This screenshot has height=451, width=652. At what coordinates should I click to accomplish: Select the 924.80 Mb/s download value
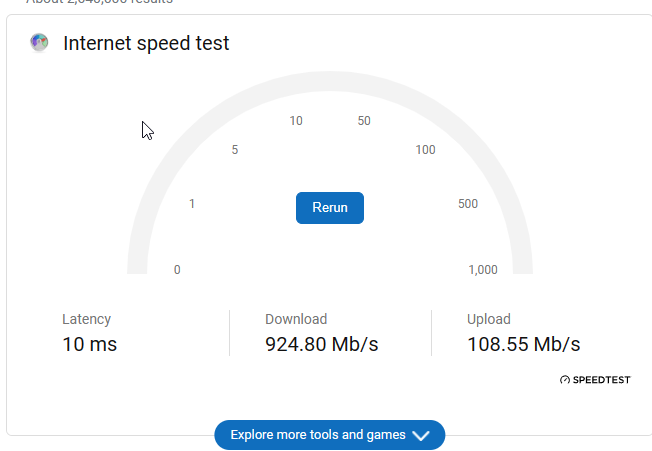[321, 344]
